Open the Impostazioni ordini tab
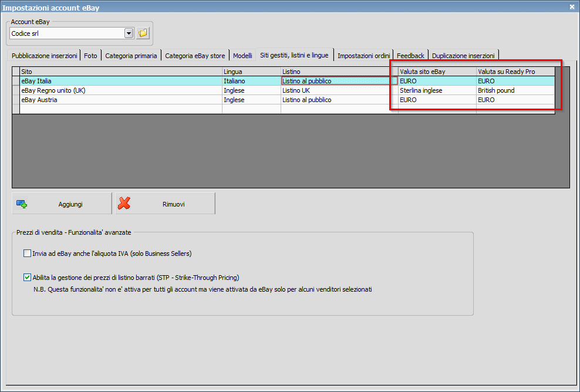This screenshot has width=580, height=392. click(363, 56)
